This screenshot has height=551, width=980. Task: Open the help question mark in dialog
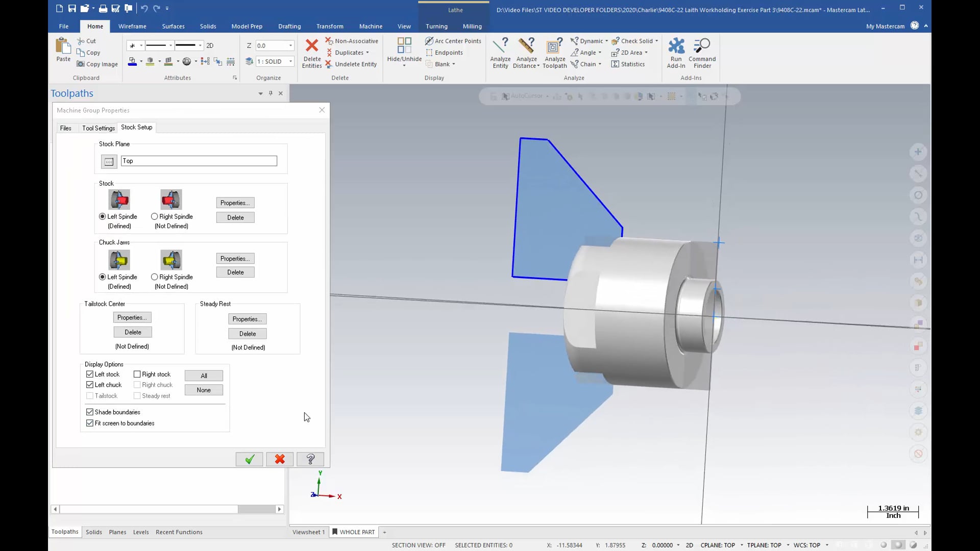pyautogui.click(x=310, y=459)
